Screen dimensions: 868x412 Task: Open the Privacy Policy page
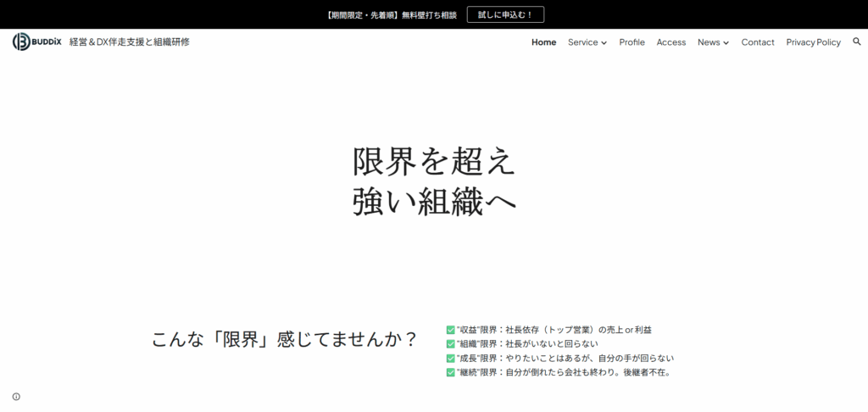(x=813, y=42)
